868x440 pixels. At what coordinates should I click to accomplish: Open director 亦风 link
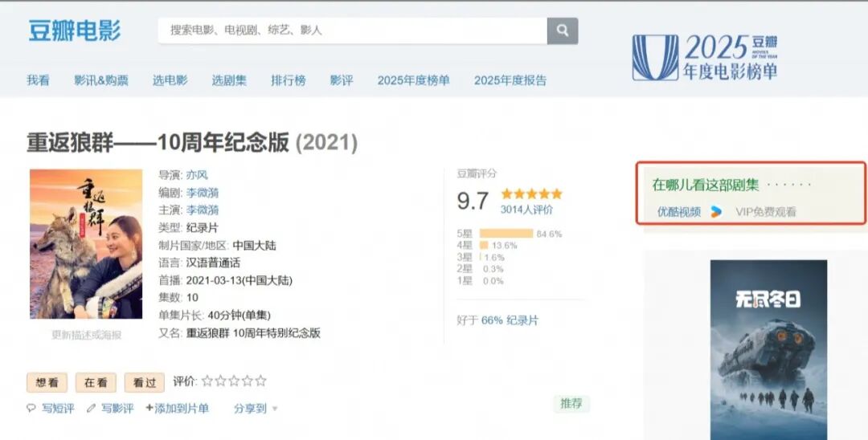tap(197, 175)
